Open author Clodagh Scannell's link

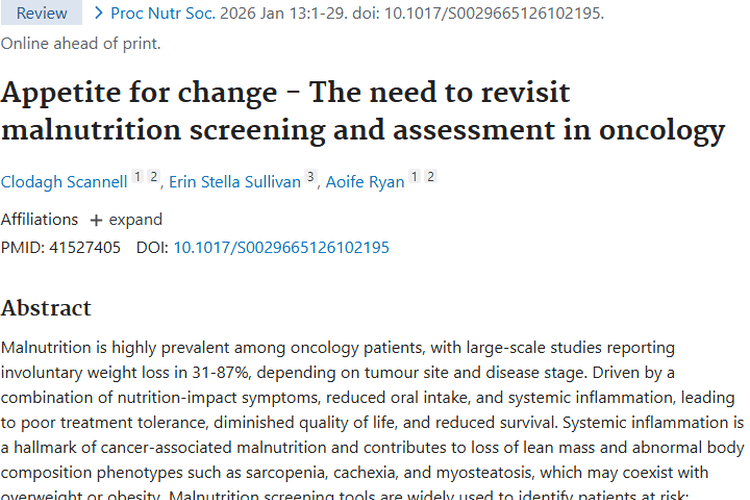[64, 181]
